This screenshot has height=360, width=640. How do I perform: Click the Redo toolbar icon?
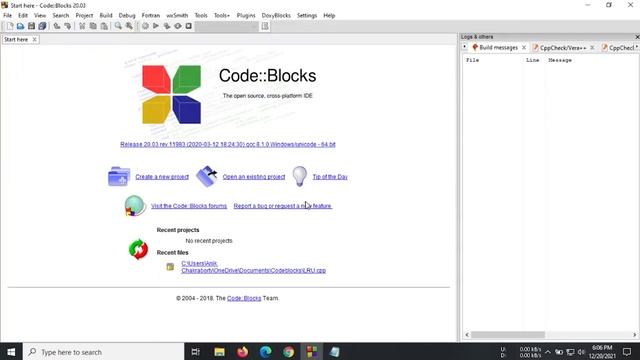pos(68,26)
